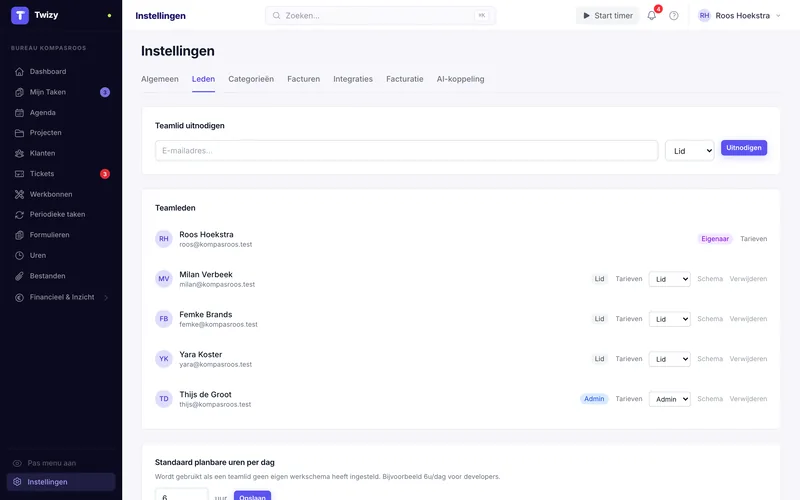The image size is (800, 500).
Task: Change Milan Verbeek's role dropdown
Action: point(669,279)
